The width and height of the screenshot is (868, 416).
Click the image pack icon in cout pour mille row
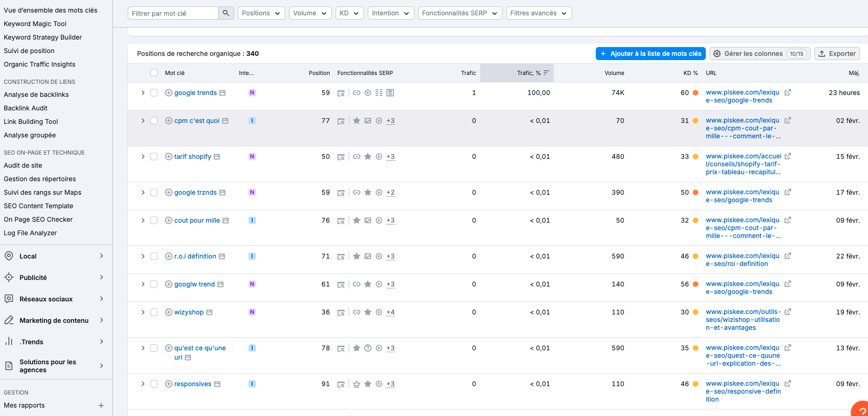pos(368,220)
